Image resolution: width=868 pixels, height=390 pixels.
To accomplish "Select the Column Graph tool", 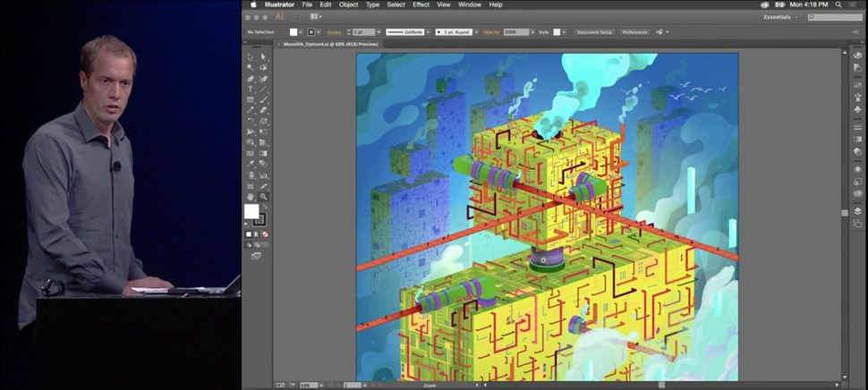I will pyautogui.click(x=263, y=174).
